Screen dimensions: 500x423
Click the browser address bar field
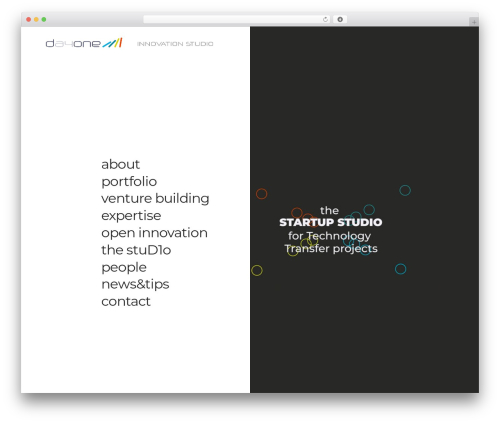[x=237, y=19]
